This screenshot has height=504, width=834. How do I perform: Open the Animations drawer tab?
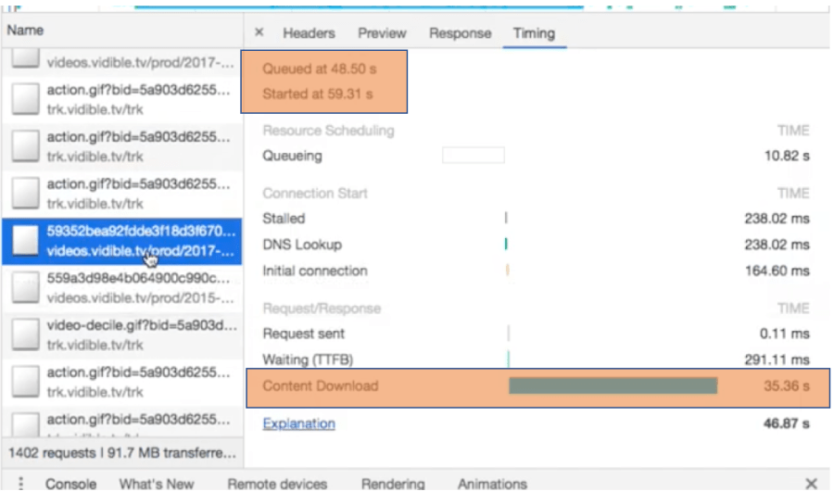click(x=492, y=484)
